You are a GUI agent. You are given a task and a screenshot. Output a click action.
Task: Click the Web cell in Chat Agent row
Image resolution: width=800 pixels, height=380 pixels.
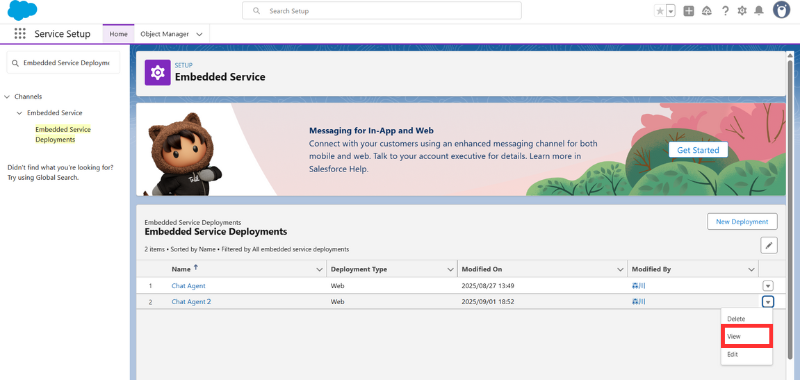point(337,286)
